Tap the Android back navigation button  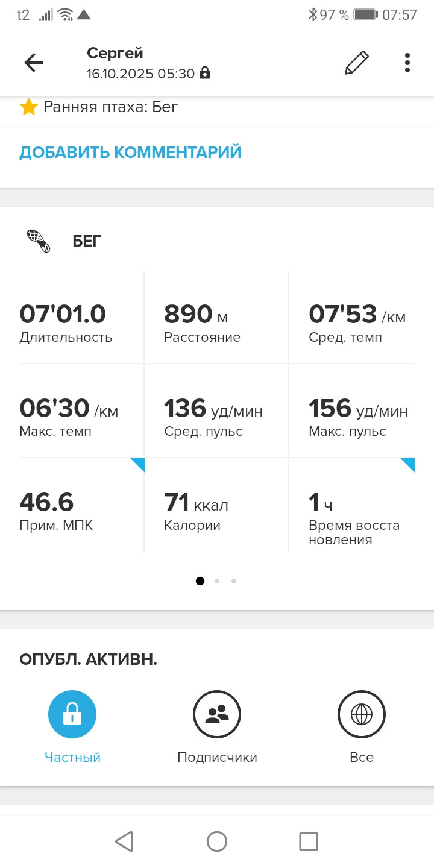pos(124,841)
